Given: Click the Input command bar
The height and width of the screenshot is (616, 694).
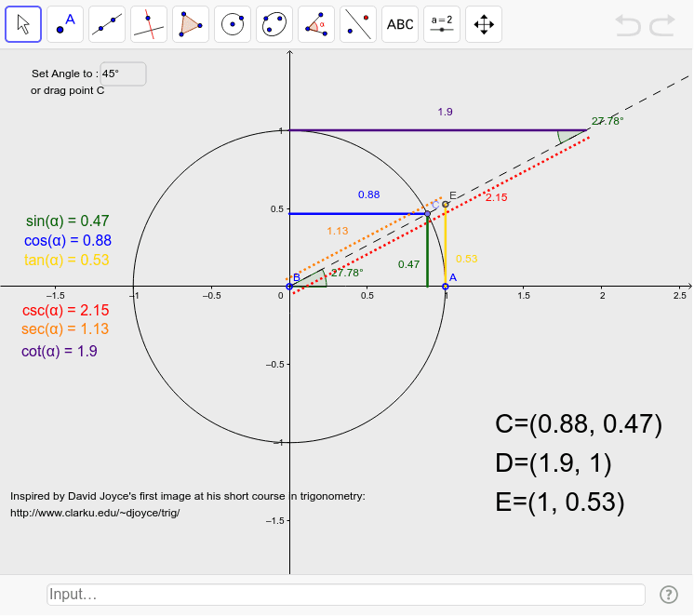Looking at the screenshot, I should 346,595.
